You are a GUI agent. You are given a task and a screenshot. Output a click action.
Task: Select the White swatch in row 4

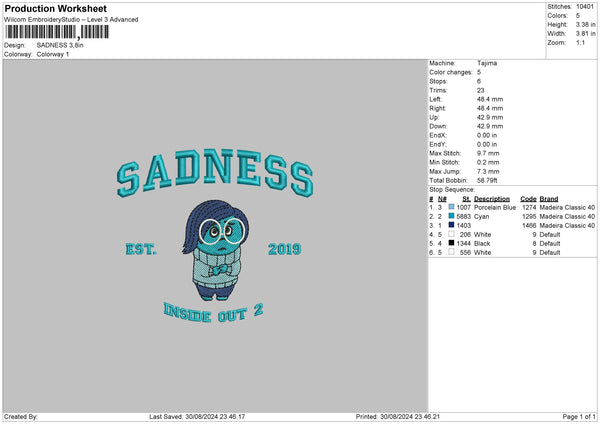coord(452,234)
